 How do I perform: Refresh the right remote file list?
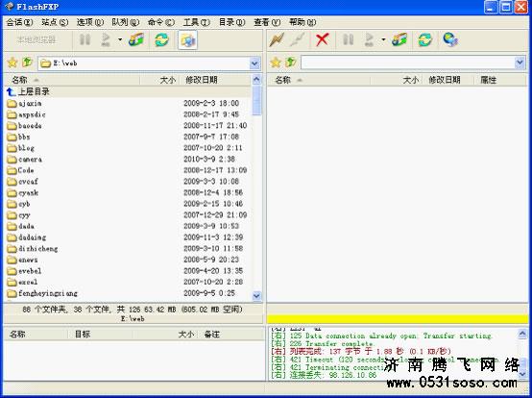[x=425, y=40]
